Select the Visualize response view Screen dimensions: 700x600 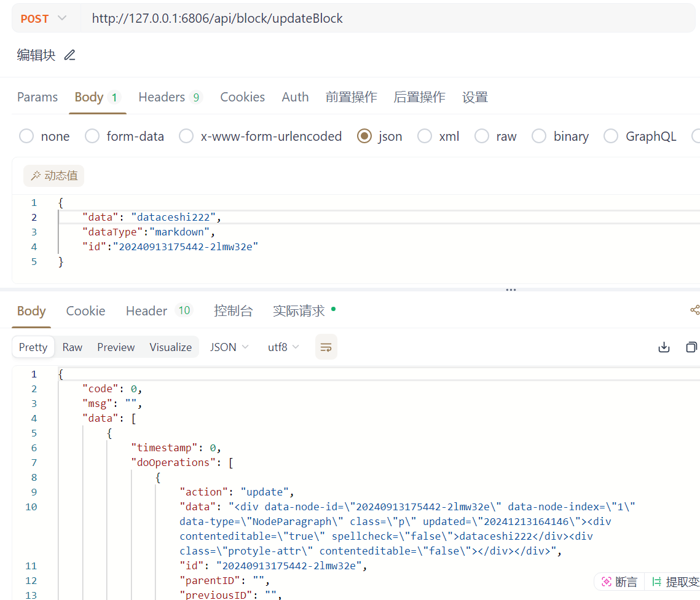point(170,347)
